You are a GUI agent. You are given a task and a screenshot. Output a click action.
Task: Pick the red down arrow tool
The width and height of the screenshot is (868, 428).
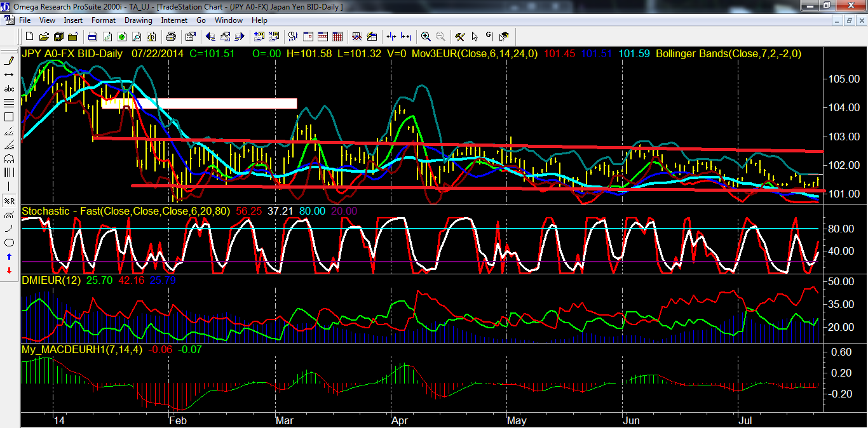(9, 271)
